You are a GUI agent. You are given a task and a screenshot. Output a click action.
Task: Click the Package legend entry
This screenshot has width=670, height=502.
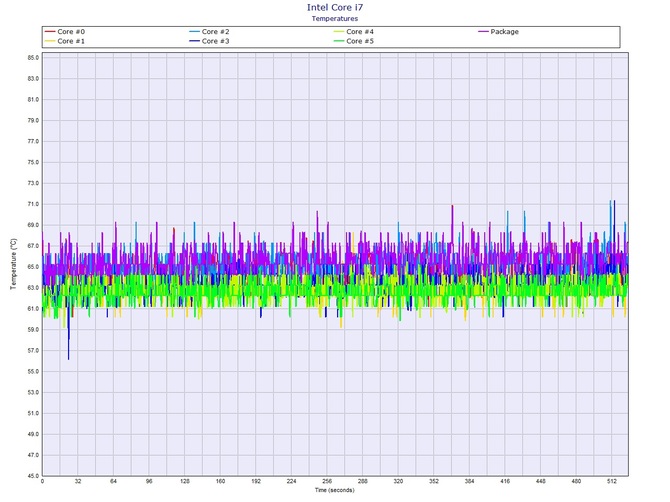click(498, 32)
